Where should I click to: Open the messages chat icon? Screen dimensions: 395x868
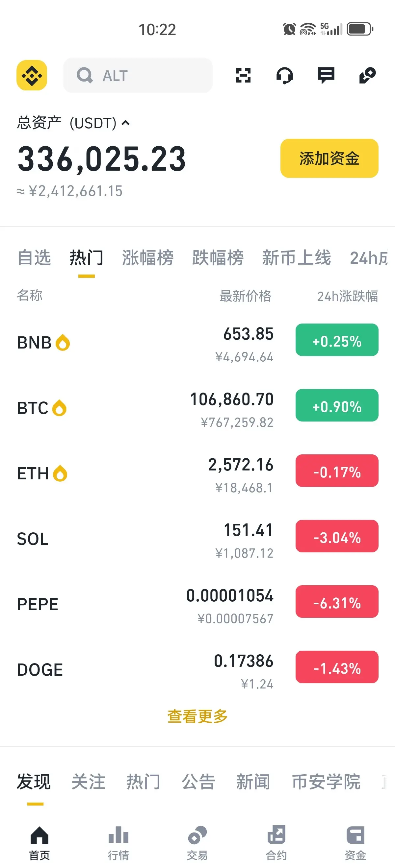point(326,76)
